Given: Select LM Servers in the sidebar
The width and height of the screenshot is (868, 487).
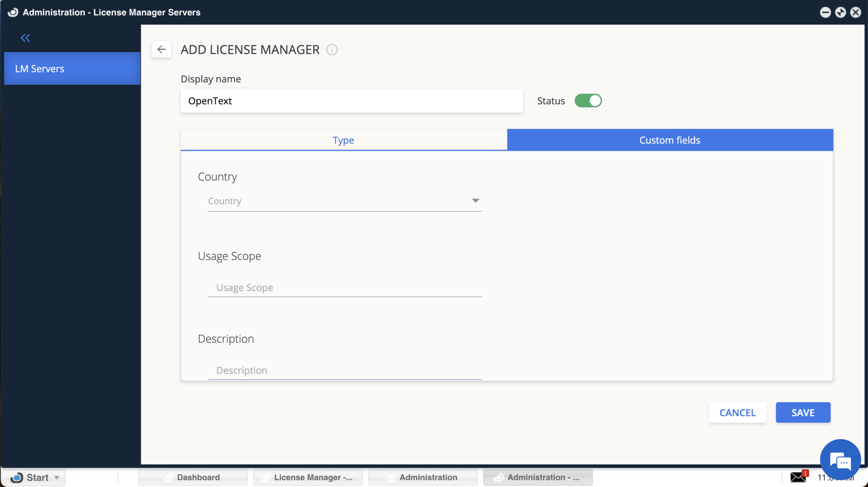Looking at the screenshot, I should (x=39, y=68).
